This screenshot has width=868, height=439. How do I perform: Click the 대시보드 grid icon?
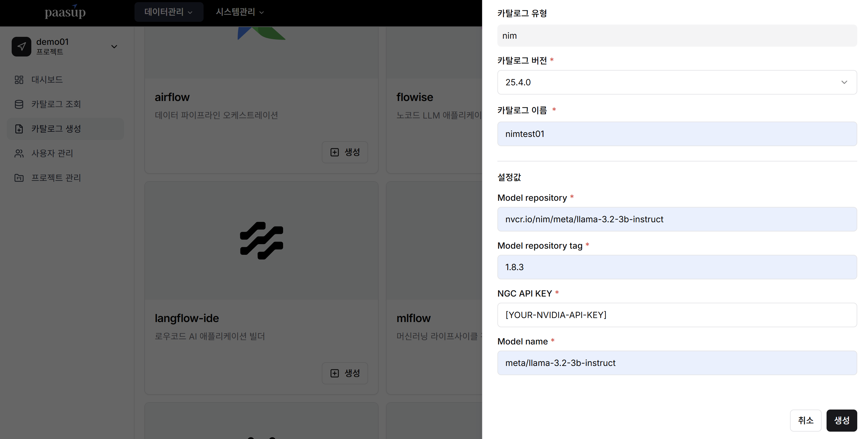pyautogui.click(x=19, y=80)
